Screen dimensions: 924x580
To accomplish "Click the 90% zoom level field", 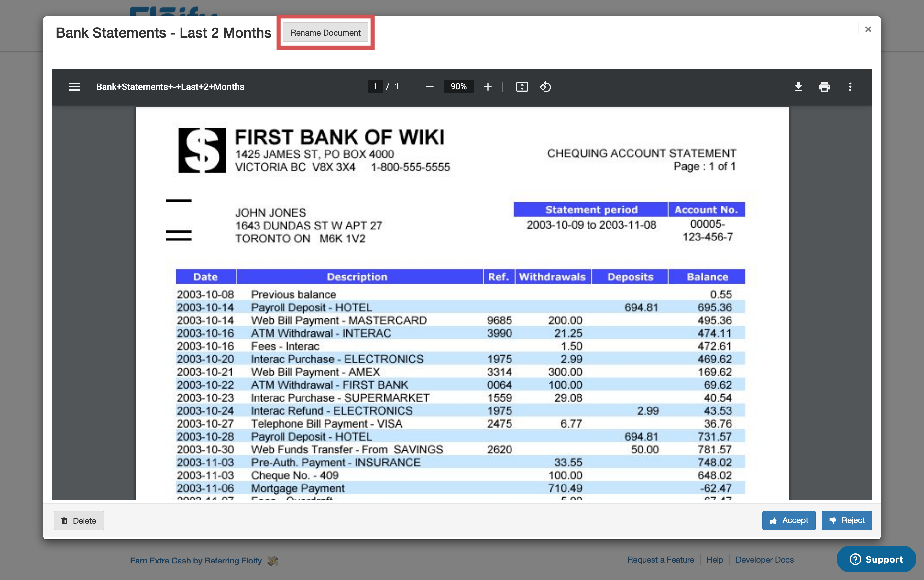I will [x=458, y=87].
